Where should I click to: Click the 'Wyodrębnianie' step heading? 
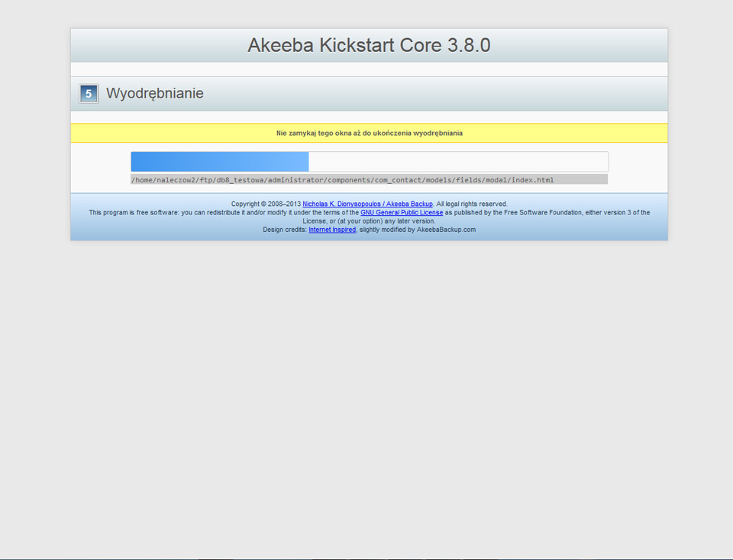pos(155,93)
